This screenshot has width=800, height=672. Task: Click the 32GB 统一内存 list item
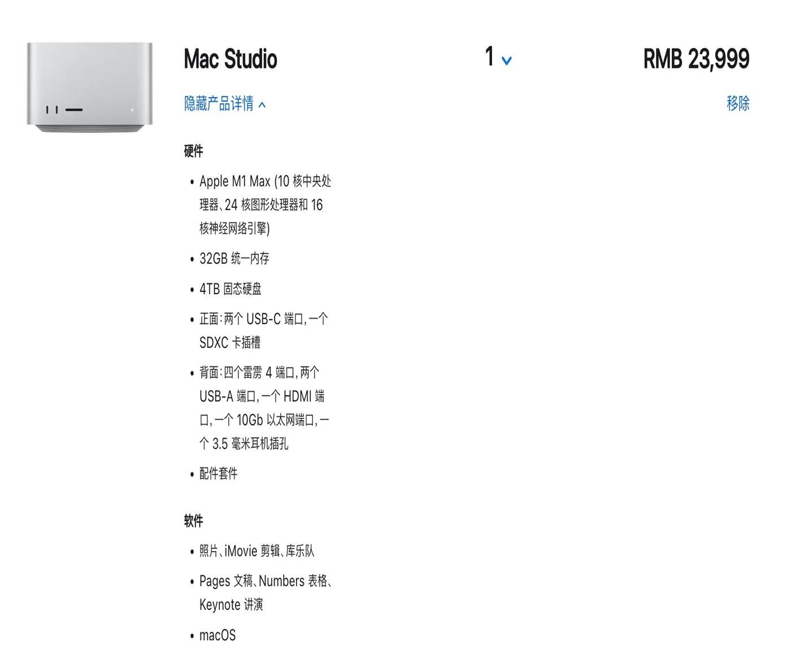[234, 259]
